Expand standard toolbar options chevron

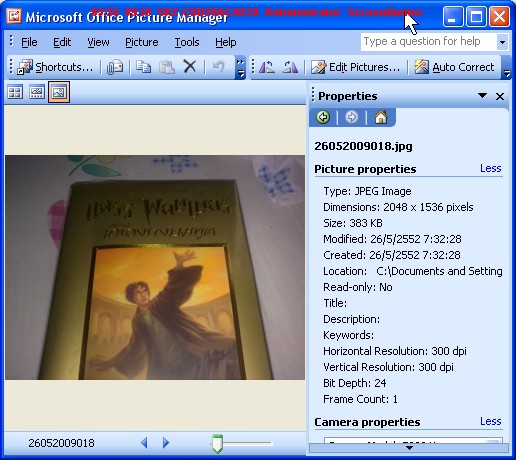[240, 68]
